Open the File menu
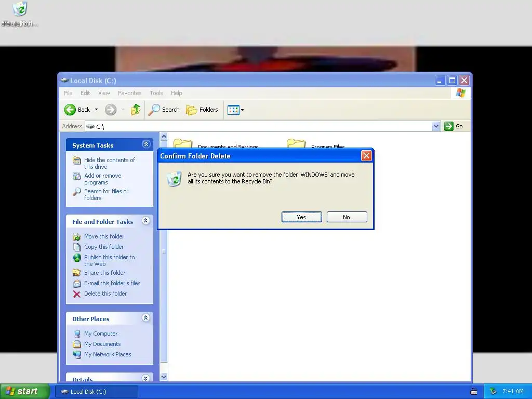Image resolution: width=532 pixels, height=399 pixels. point(68,93)
